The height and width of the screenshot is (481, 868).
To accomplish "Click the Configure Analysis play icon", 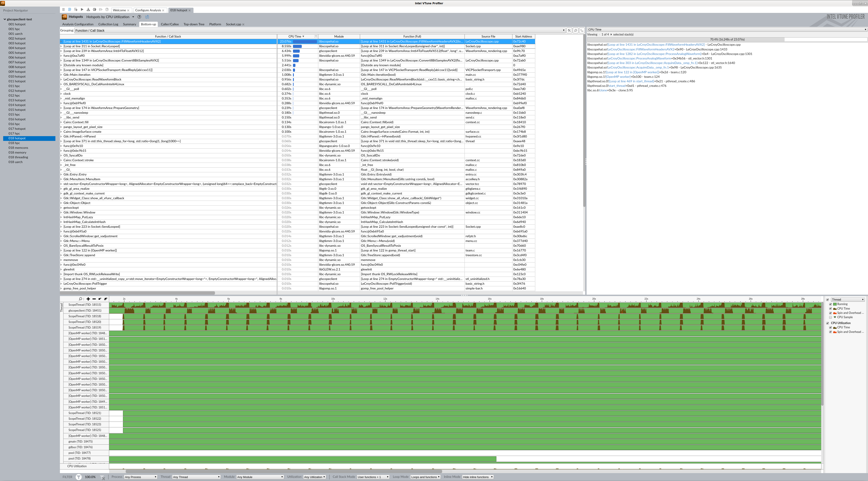I will point(82,10).
